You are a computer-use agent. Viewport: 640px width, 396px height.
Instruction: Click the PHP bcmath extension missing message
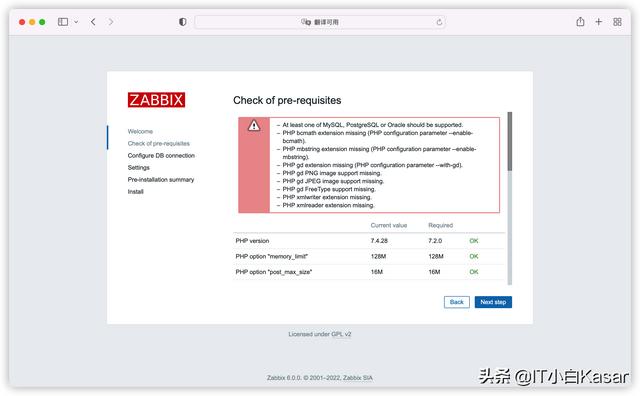tap(378, 137)
